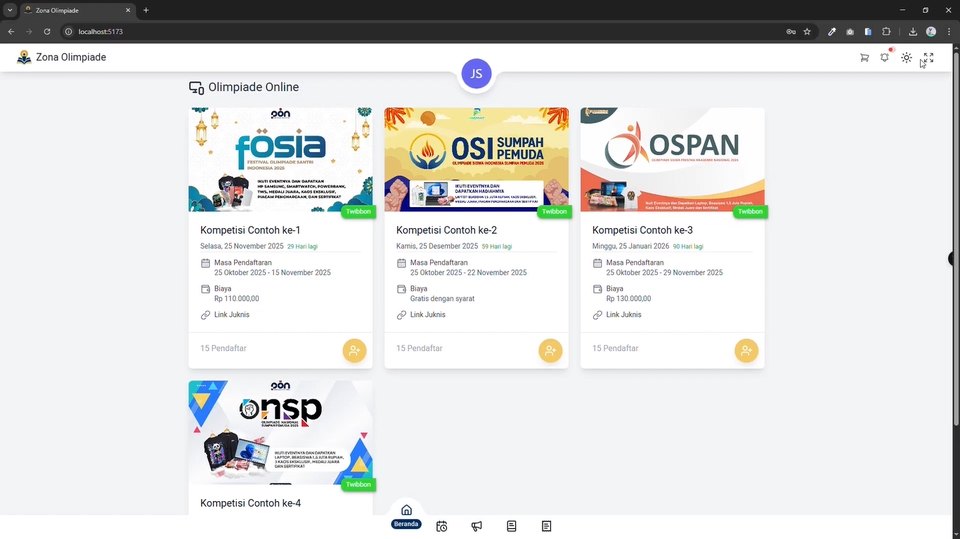Open Link Juknis for Kompetisi Contoh ke-3
Image resolution: width=960 pixels, height=539 pixels.
[x=623, y=315]
